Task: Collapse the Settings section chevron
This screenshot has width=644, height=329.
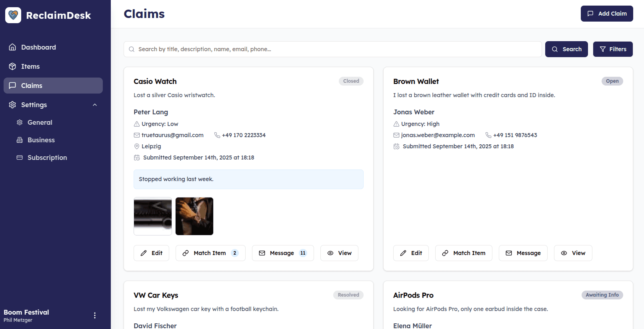Action: coord(95,105)
